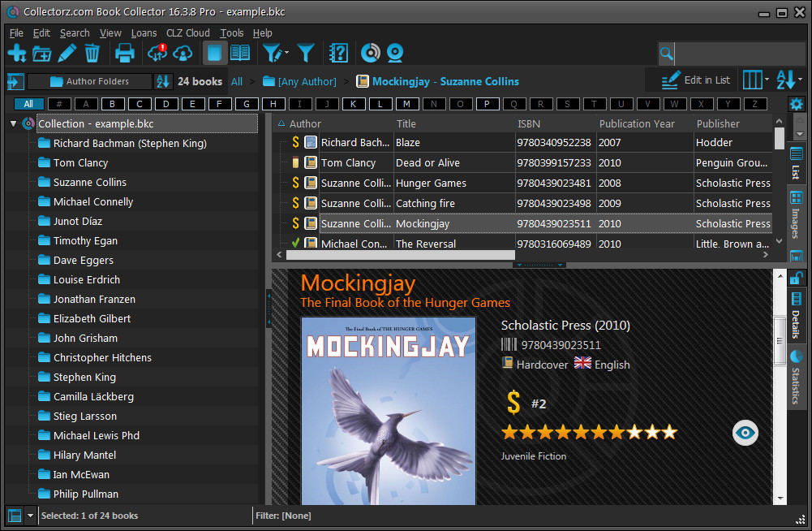812x531 pixels.
Task: Filter books by letter K
Action: pos(353,104)
